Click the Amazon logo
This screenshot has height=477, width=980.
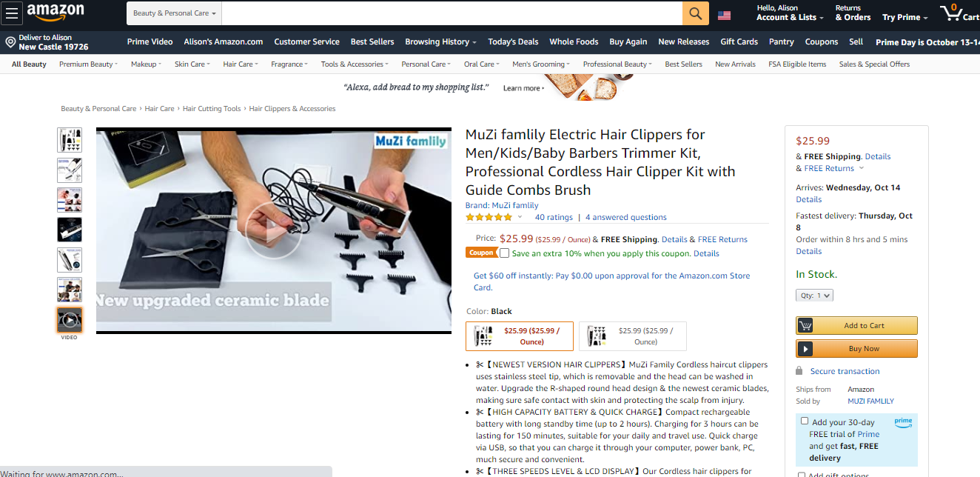click(x=56, y=12)
